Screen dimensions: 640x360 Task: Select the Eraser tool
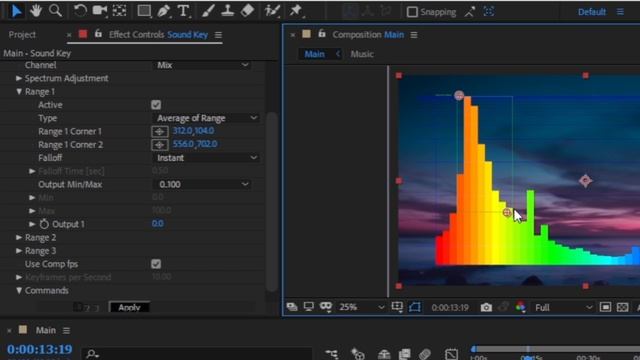click(247, 11)
